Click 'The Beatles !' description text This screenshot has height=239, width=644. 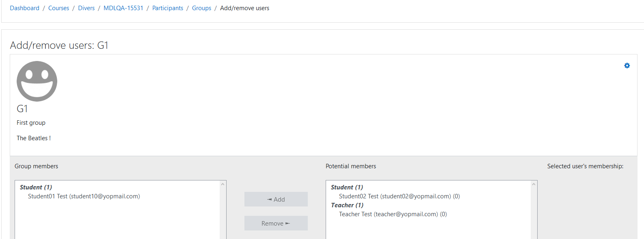pyautogui.click(x=34, y=138)
